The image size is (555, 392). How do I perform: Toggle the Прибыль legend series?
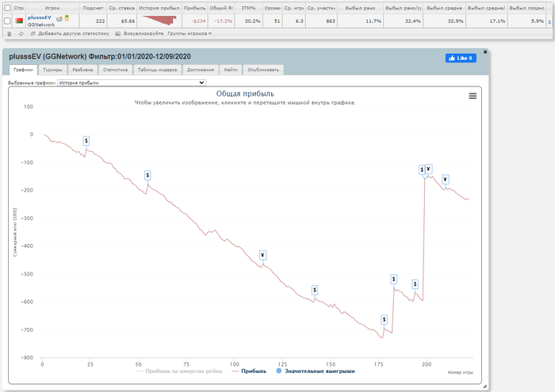coord(248,371)
